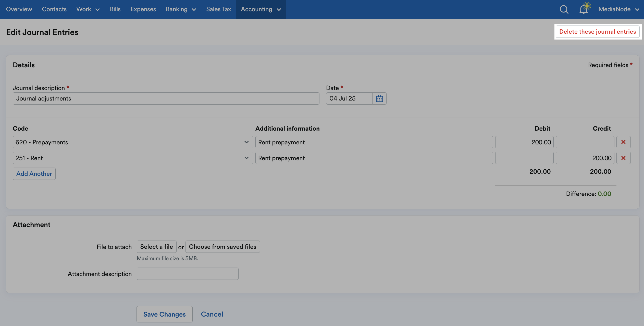Click the Edit Journal Entries heading
This screenshot has height=326, width=644.
point(42,32)
